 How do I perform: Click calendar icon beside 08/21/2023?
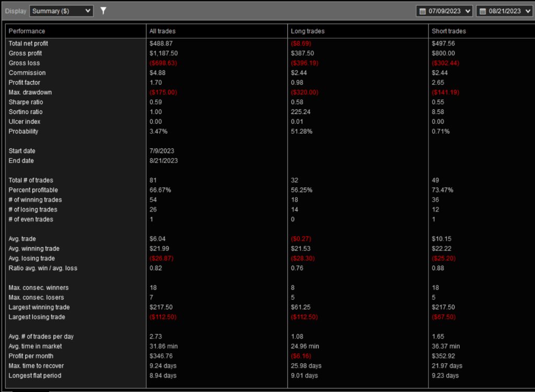point(482,11)
